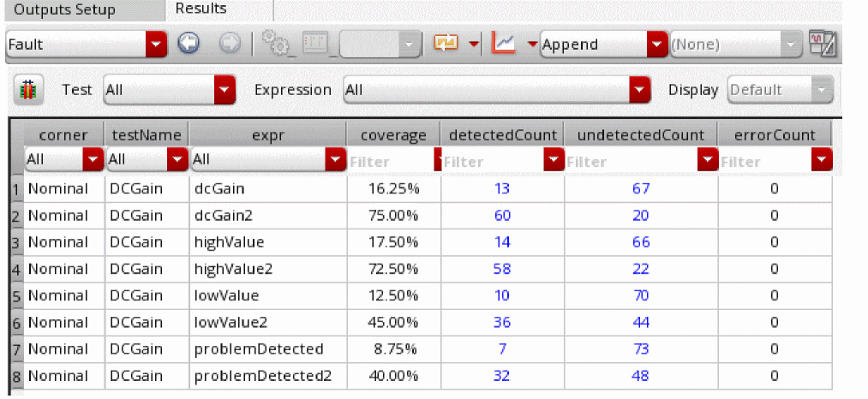Screen dimensions: 868x399
Task: Open undetected count 22 for highValue2
Action: point(640,268)
